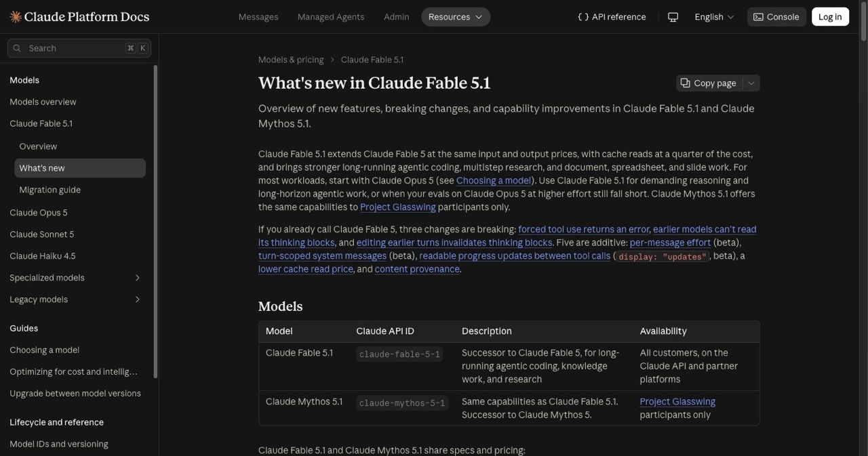Viewport: 868px width, 456px height.
Task: Open editing earlier turns invalidates thinking blocks link
Action: click(454, 243)
